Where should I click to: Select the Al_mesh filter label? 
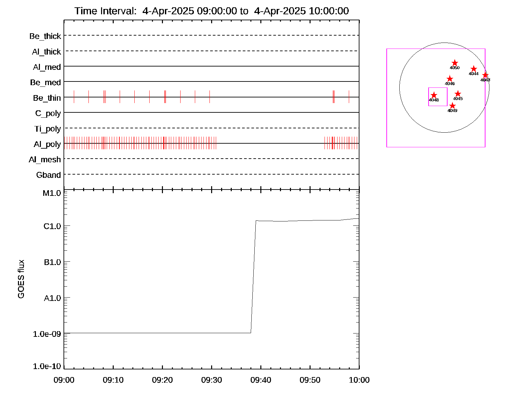click(x=45, y=160)
